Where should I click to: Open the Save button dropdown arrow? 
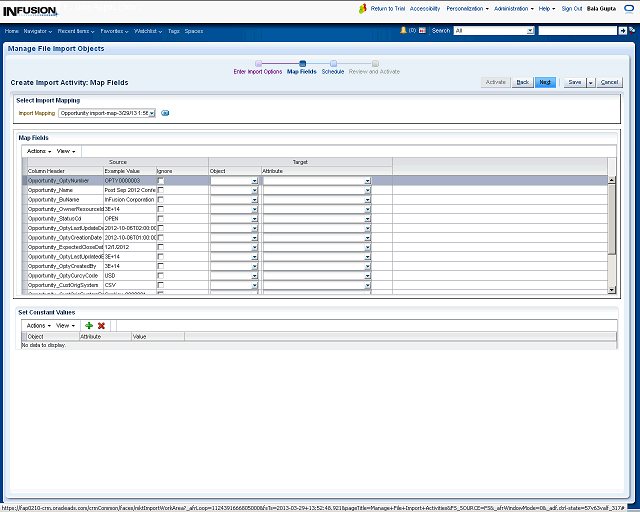[591, 82]
